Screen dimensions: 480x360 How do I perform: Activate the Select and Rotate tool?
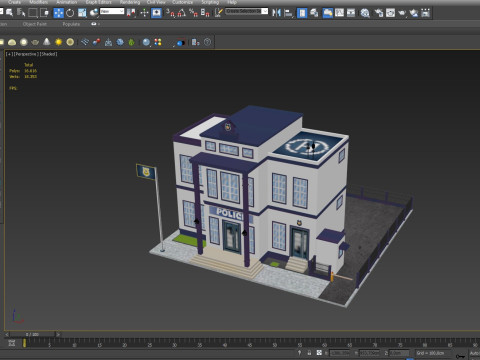[x=70, y=13]
